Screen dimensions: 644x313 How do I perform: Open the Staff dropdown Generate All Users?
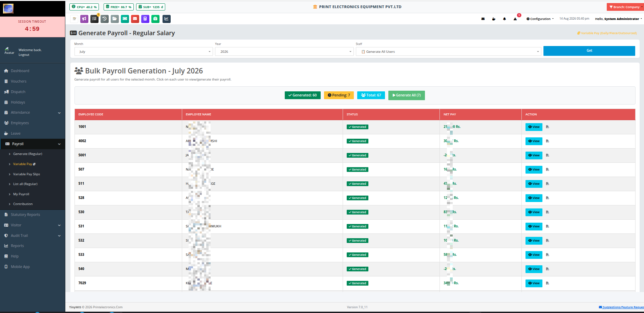pyautogui.click(x=449, y=51)
